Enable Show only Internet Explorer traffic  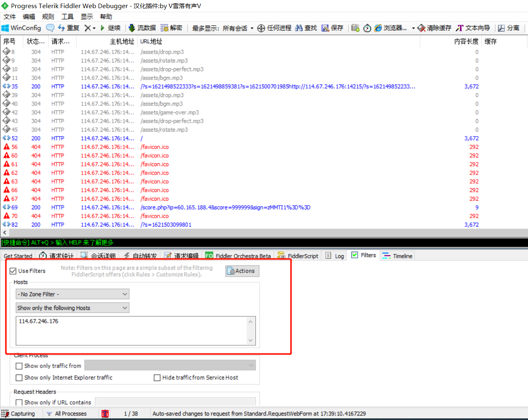point(19,378)
